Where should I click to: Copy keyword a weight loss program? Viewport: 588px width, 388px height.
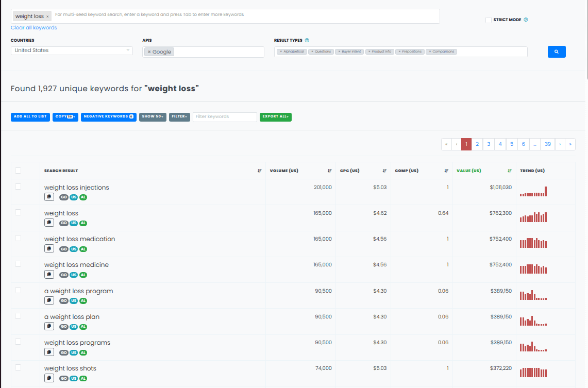(x=49, y=300)
